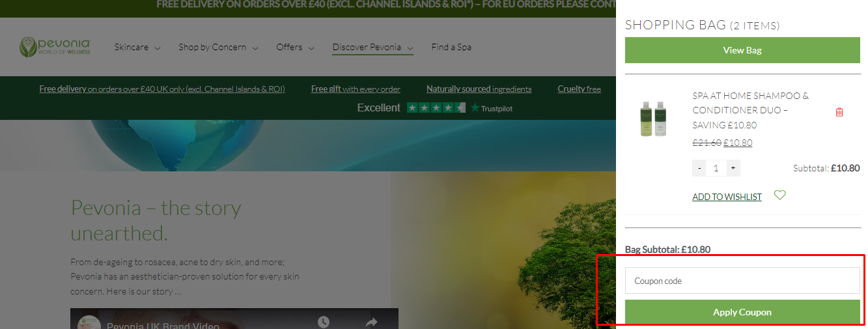Remove shampoo duo with trash icon
868x329 pixels.
click(839, 112)
